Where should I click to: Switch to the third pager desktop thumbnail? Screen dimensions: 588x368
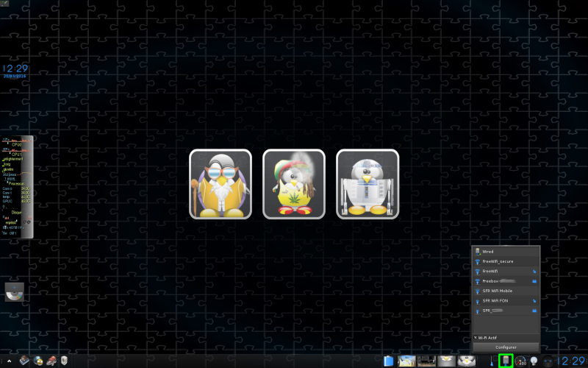(x=446, y=361)
